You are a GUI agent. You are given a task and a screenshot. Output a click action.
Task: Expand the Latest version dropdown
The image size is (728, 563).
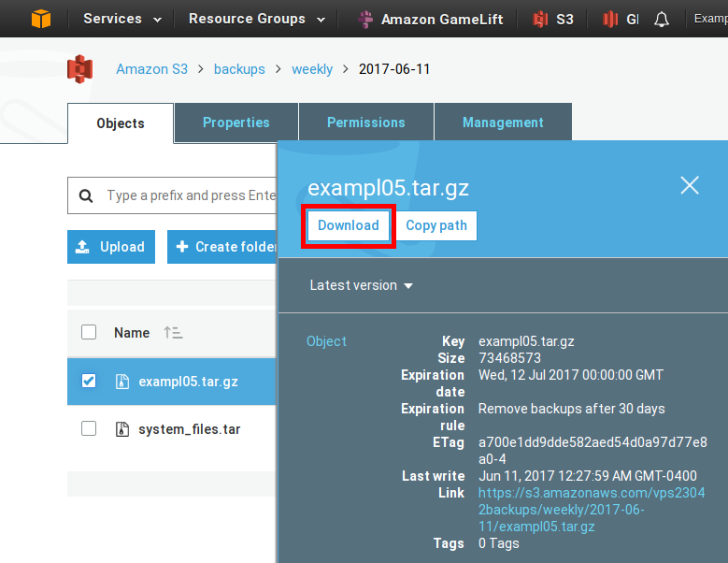pyautogui.click(x=362, y=285)
